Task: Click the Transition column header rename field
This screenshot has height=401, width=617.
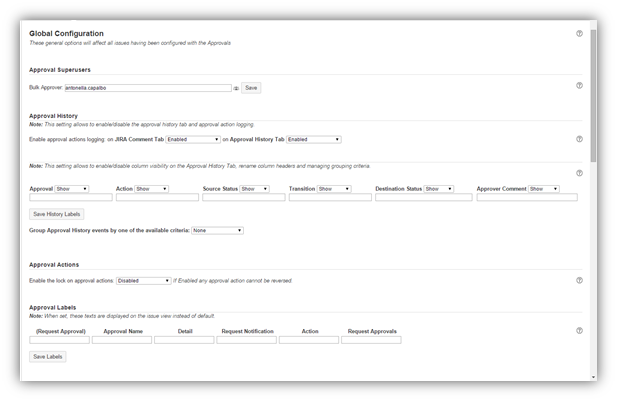Action: coord(330,198)
